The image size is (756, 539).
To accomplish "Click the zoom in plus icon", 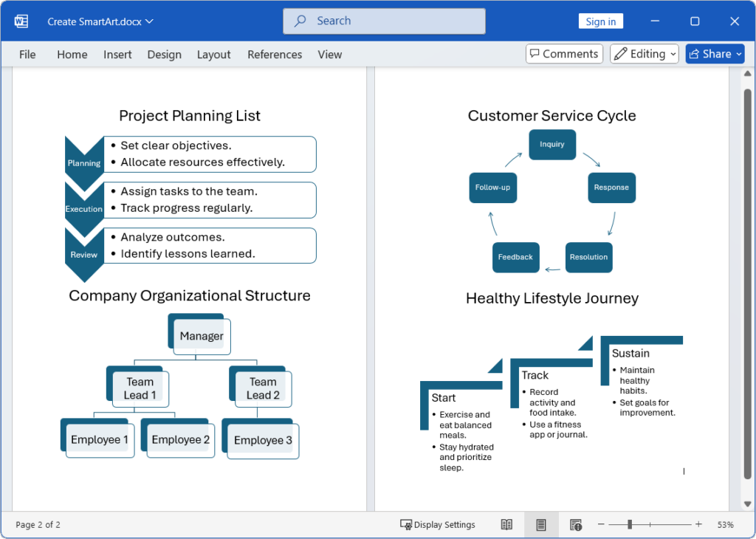I will click(x=698, y=524).
